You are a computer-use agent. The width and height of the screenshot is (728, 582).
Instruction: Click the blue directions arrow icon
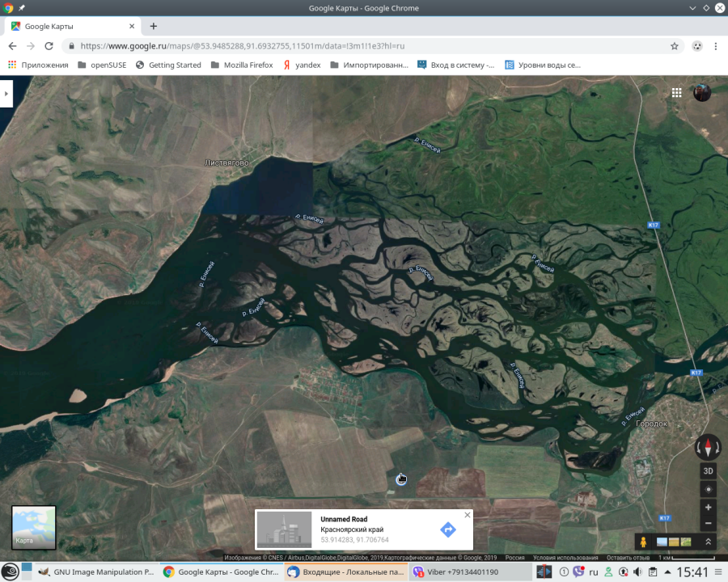(448, 529)
